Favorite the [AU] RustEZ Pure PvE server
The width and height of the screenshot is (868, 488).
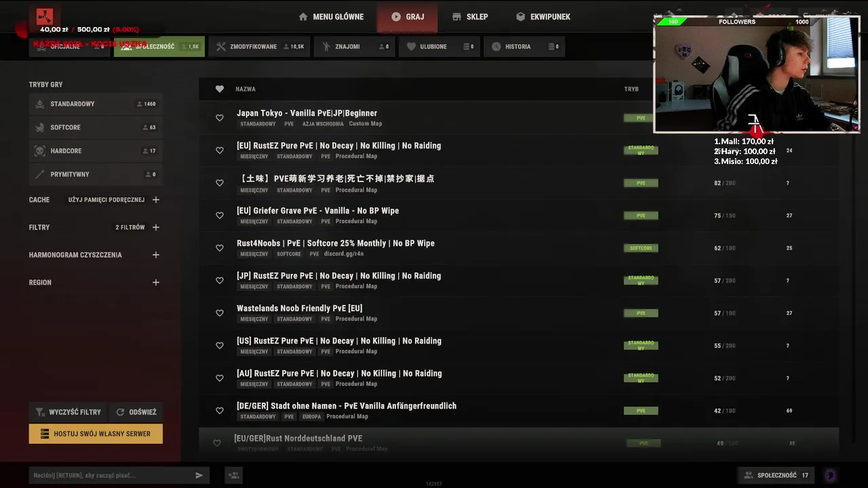point(220,378)
